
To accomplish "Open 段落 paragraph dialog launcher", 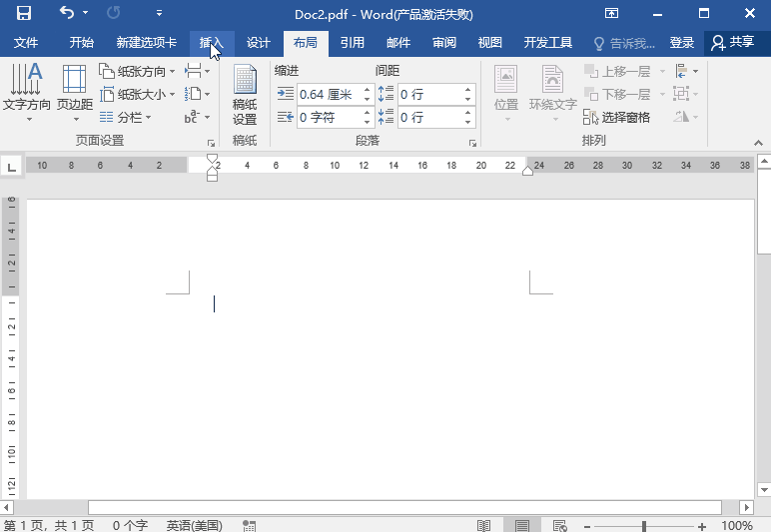I will [472, 143].
